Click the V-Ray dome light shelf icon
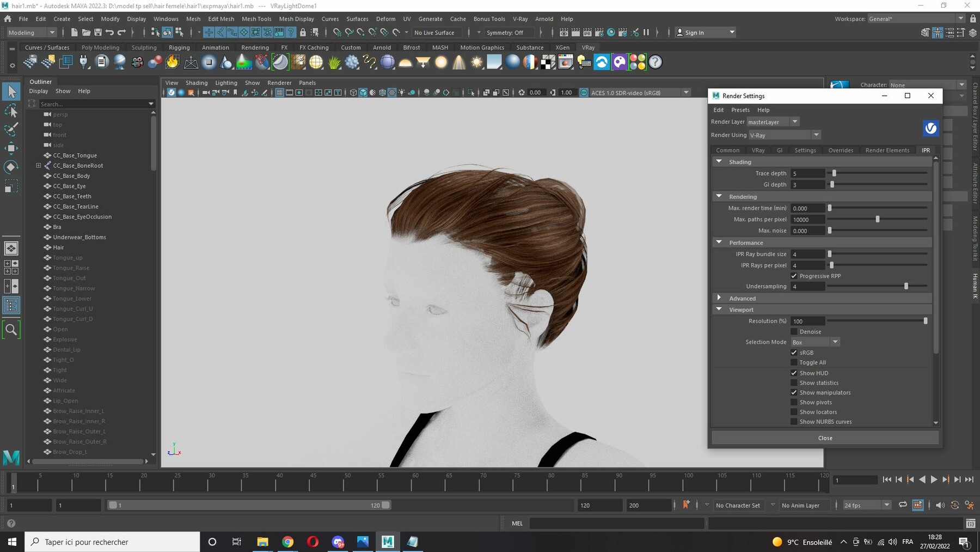This screenshot has width=980, height=552. point(405,62)
